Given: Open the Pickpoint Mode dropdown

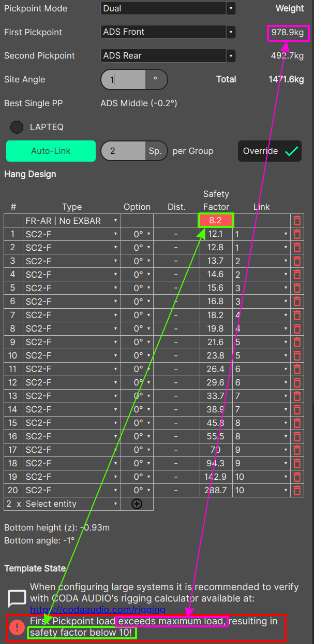Looking at the screenshot, I should 168,9.
